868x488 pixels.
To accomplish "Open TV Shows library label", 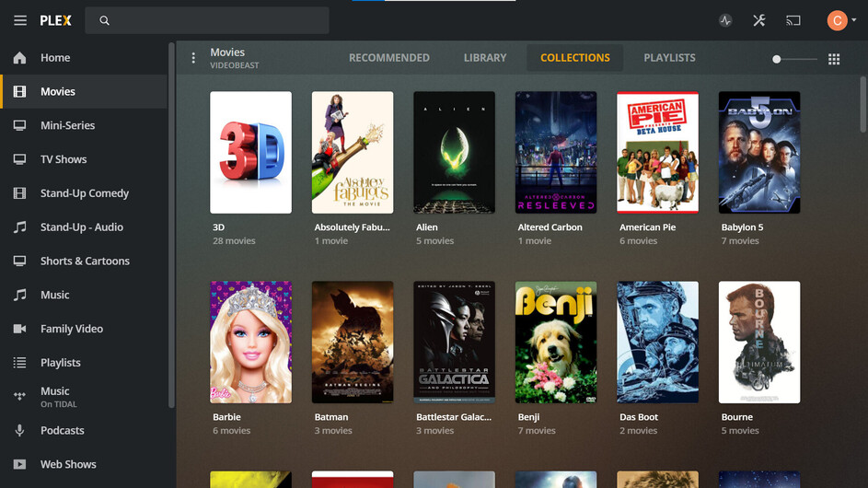I will point(64,159).
